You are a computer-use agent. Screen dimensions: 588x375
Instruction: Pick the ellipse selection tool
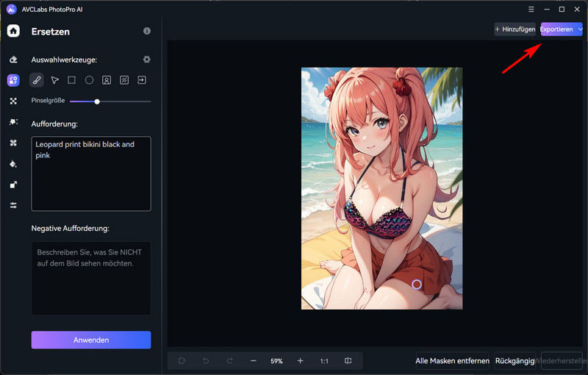point(89,80)
